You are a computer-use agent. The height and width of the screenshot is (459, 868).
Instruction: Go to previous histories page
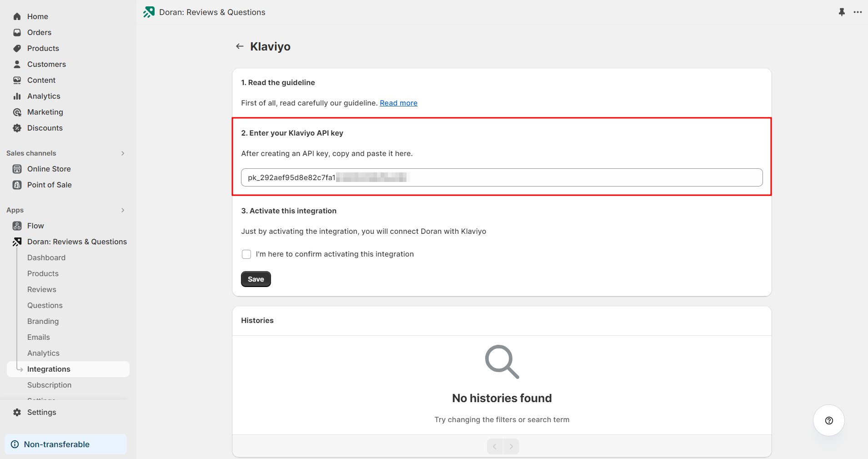click(x=495, y=446)
